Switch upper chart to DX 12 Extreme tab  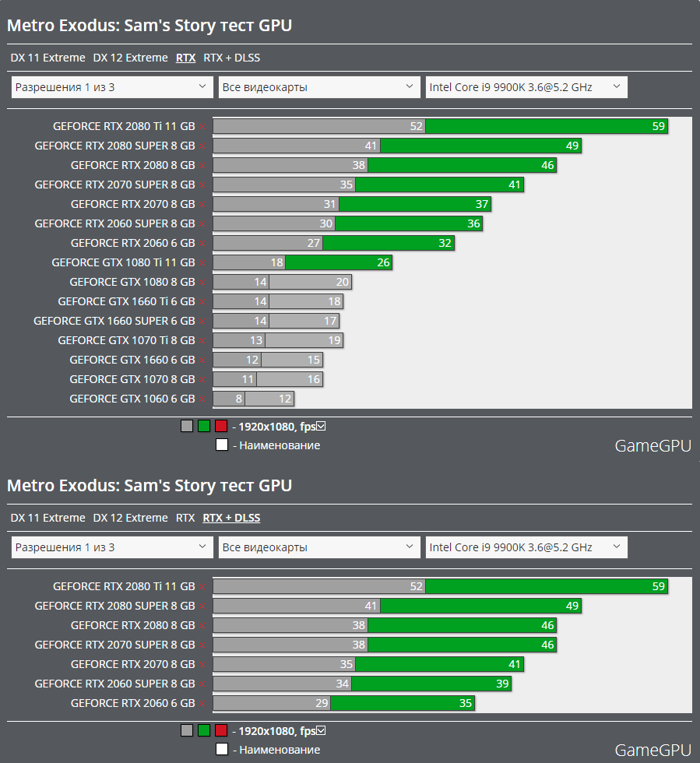[131, 58]
